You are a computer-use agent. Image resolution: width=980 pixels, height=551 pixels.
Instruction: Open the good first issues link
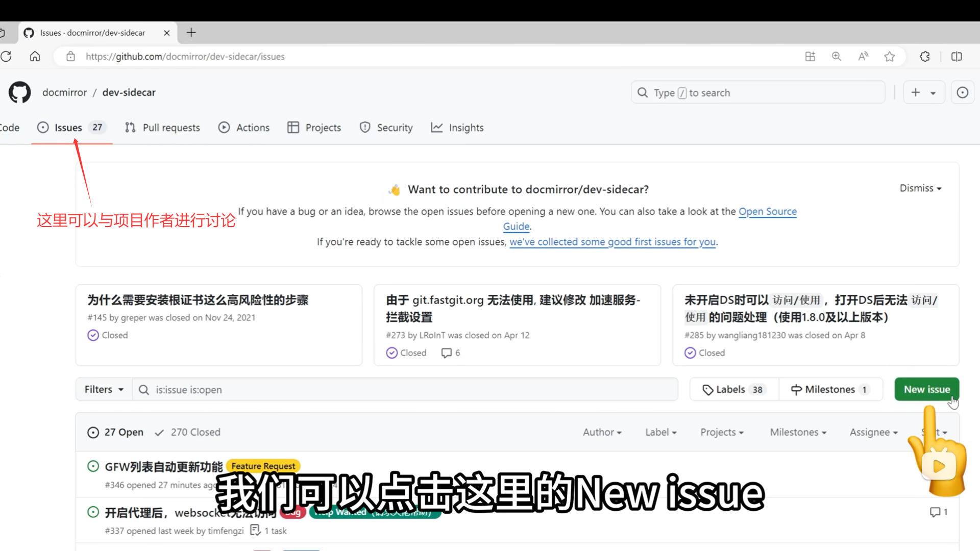tap(612, 242)
